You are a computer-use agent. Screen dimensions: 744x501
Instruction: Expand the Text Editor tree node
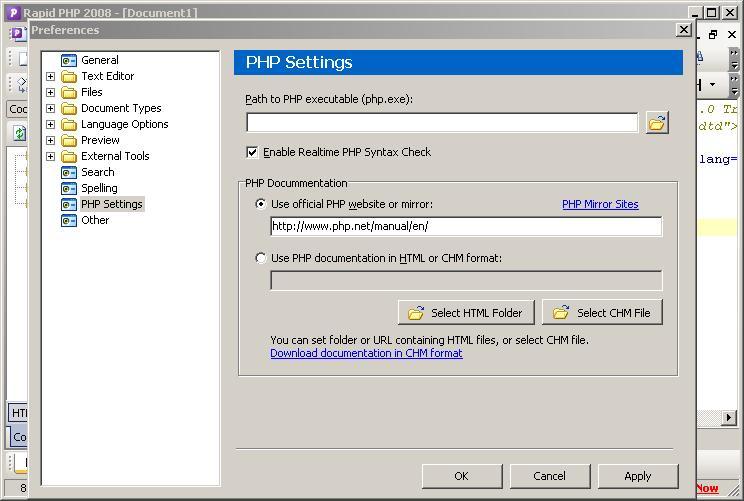click(x=50, y=76)
